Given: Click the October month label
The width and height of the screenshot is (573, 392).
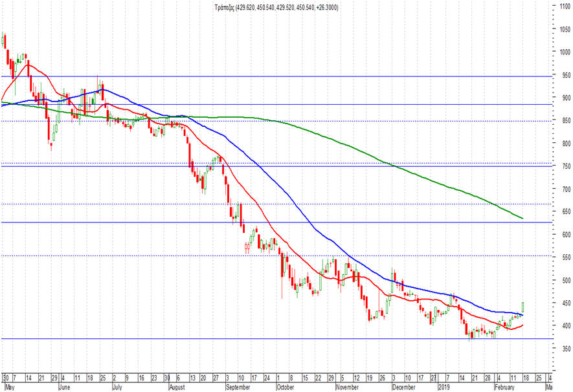Looking at the screenshot, I should (x=286, y=387).
